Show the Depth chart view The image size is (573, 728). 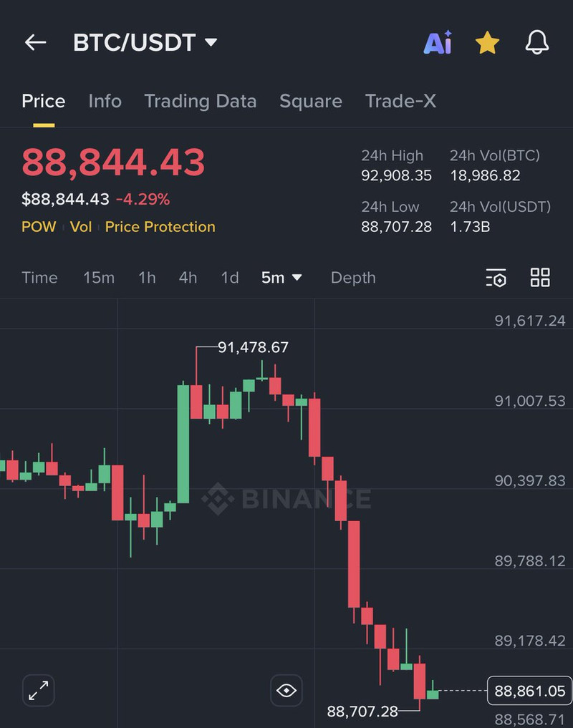[x=353, y=278]
